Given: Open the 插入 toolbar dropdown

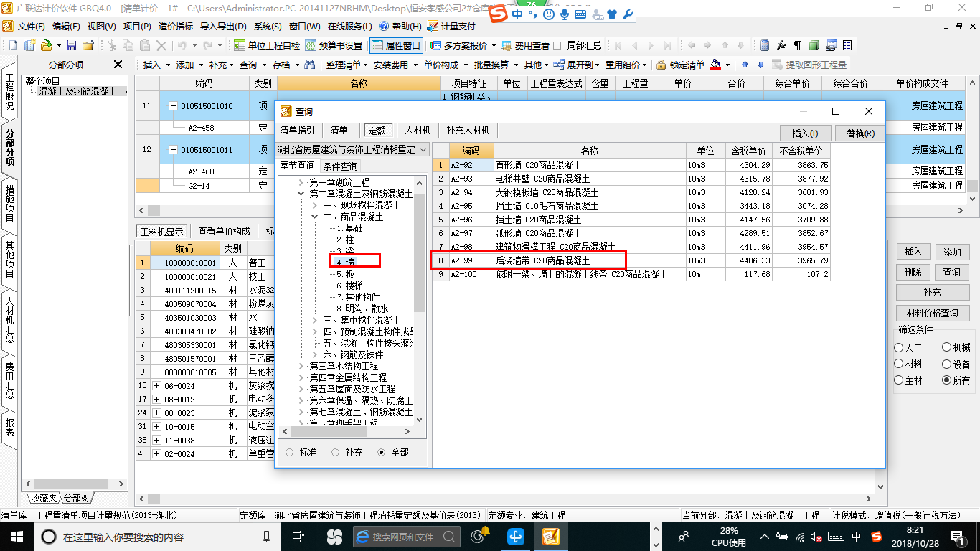Looking at the screenshot, I should click(156, 65).
